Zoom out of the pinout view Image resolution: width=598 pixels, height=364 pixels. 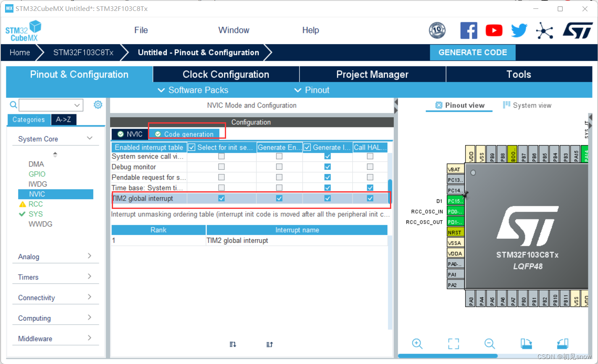(x=490, y=343)
